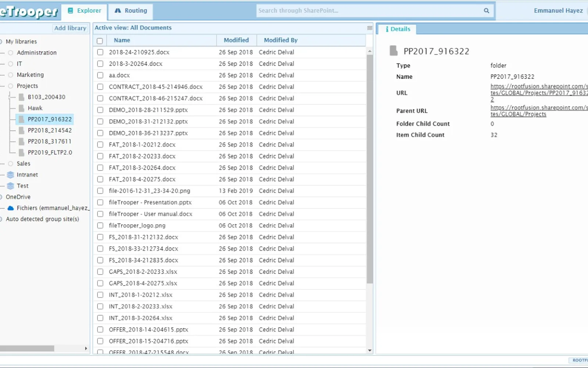Toggle the select-all header checkbox
The image size is (588, 368).
(100, 40)
